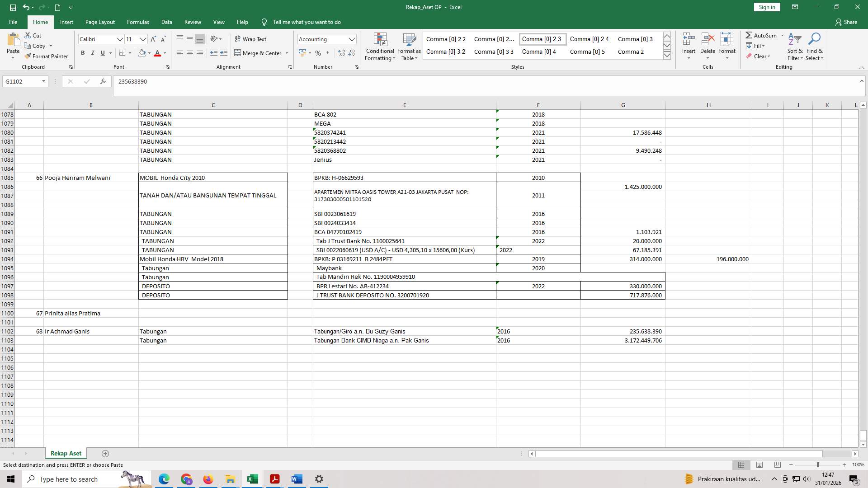Select the Comma [0] 2 4 cell style
This screenshot has height=488, width=868.
590,39
